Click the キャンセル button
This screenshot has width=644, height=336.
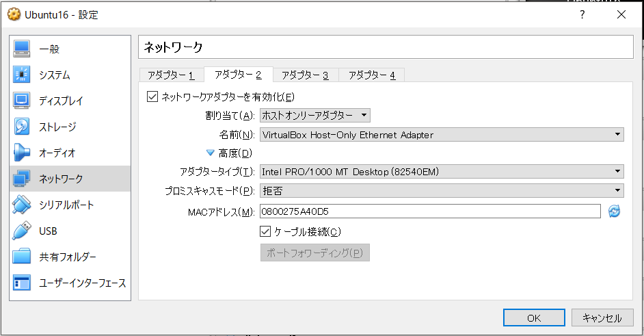click(602, 318)
